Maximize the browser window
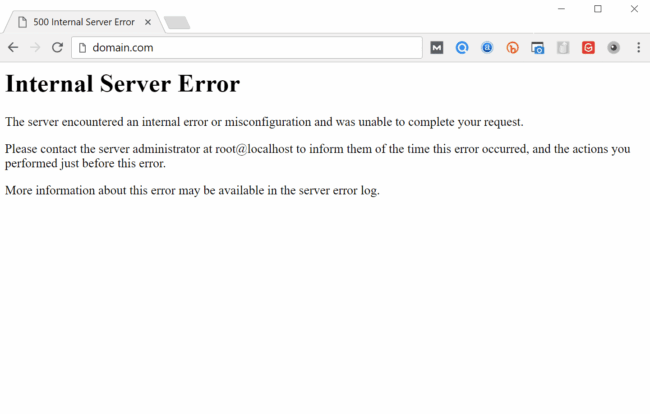The height and width of the screenshot is (414, 650). (598, 9)
